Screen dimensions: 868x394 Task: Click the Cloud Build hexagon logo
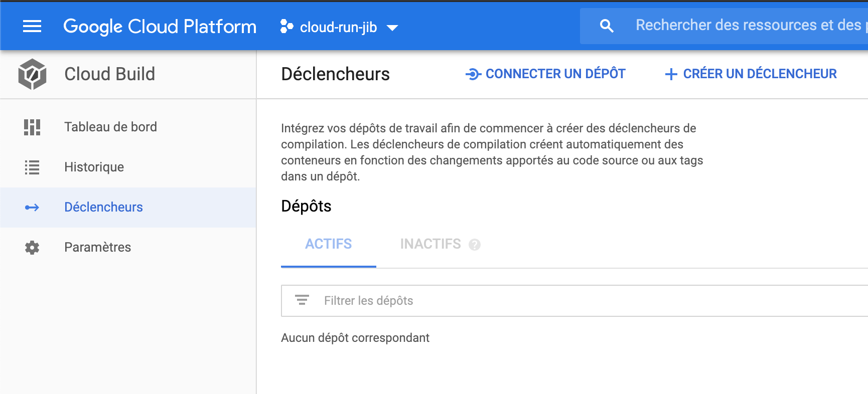click(x=32, y=74)
